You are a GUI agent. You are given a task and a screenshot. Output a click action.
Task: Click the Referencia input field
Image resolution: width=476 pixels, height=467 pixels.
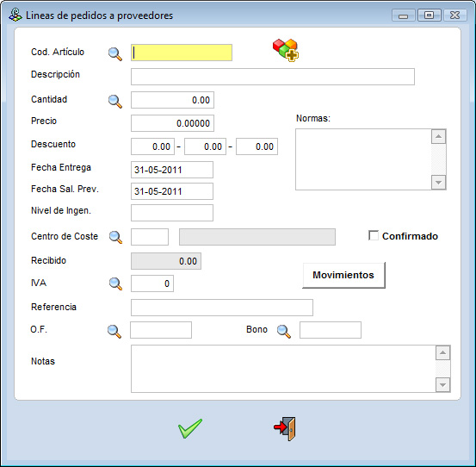click(222, 308)
